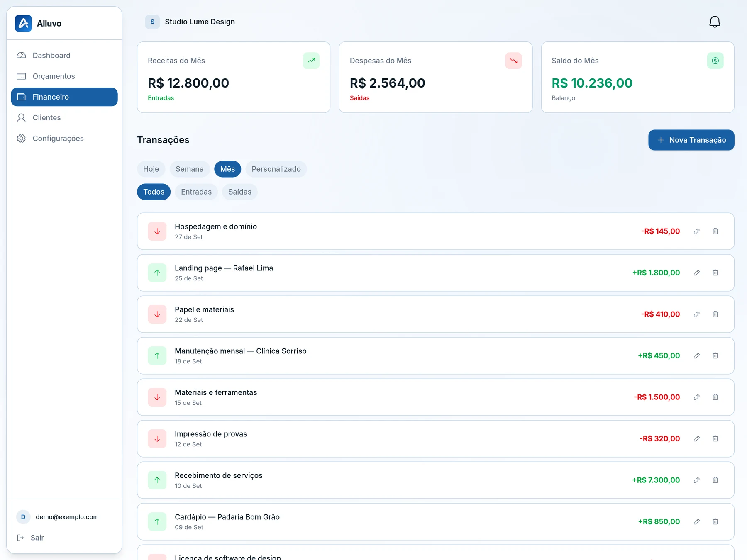Filter transactions by Hoje
Viewport: 747px width, 560px height.
point(151,169)
